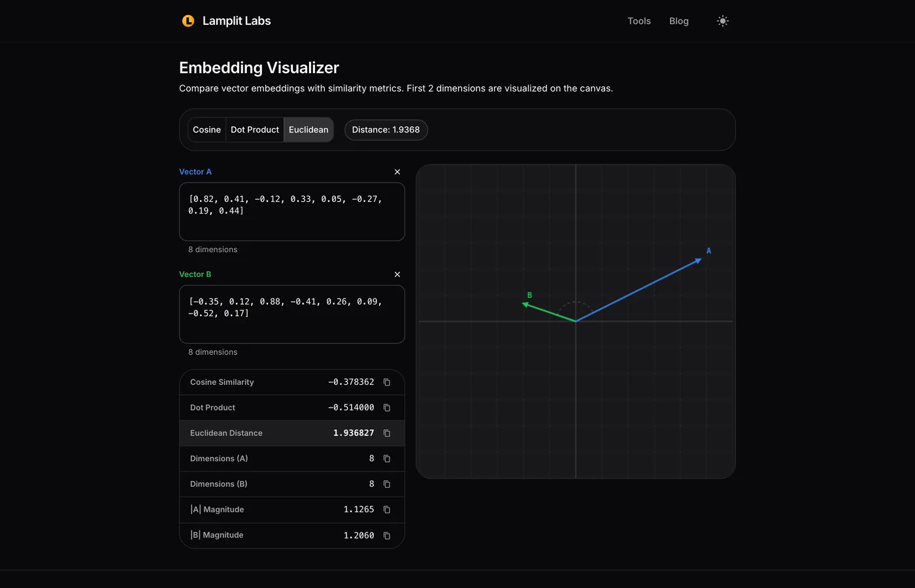Click the Vector B heading label
Screen dimensions: 915x588
pos(195,274)
